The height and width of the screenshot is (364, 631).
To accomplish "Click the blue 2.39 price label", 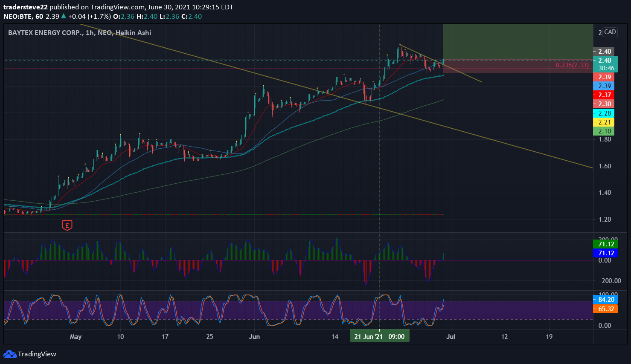I will coord(604,86).
